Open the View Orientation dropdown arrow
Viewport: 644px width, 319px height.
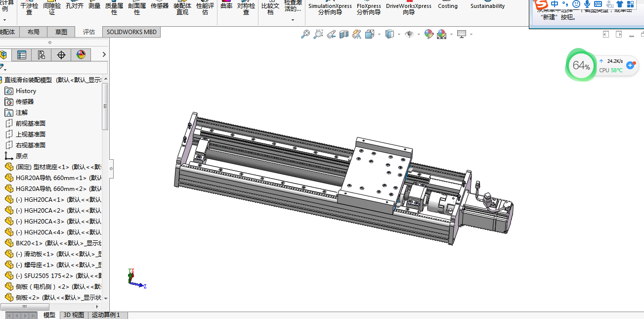[x=379, y=34]
